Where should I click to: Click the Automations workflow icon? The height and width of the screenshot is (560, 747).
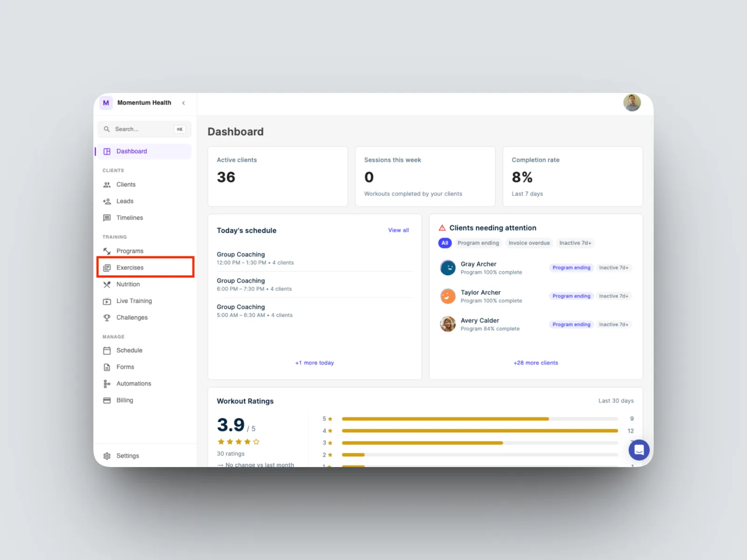(x=107, y=384)
